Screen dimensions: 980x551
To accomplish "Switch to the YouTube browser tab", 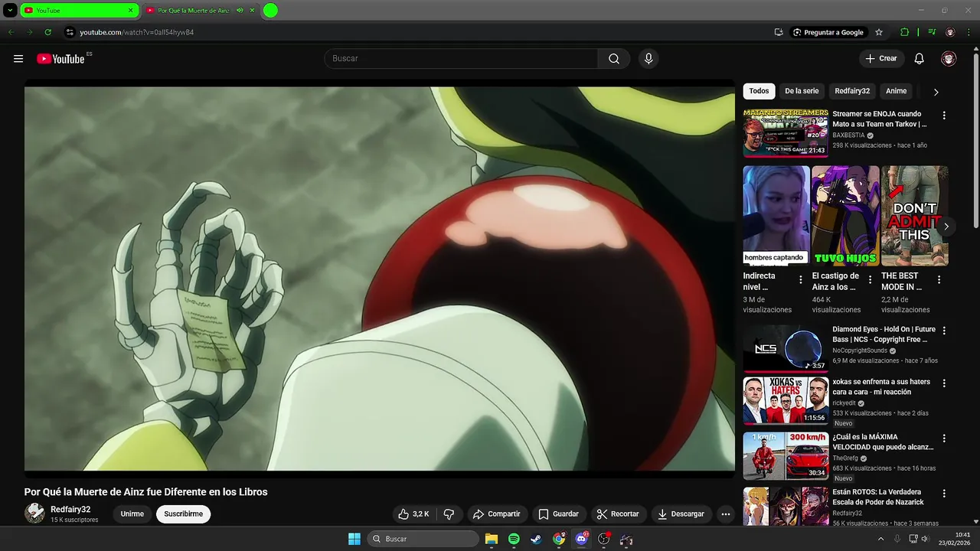I will point(73,11).
